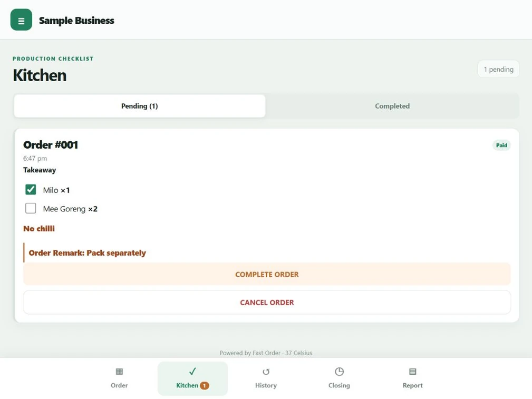The width and height of the screenshot is (532, 399).
Task: Click the Order grid icon in bottom navigation
Action: tap(119, 372)
